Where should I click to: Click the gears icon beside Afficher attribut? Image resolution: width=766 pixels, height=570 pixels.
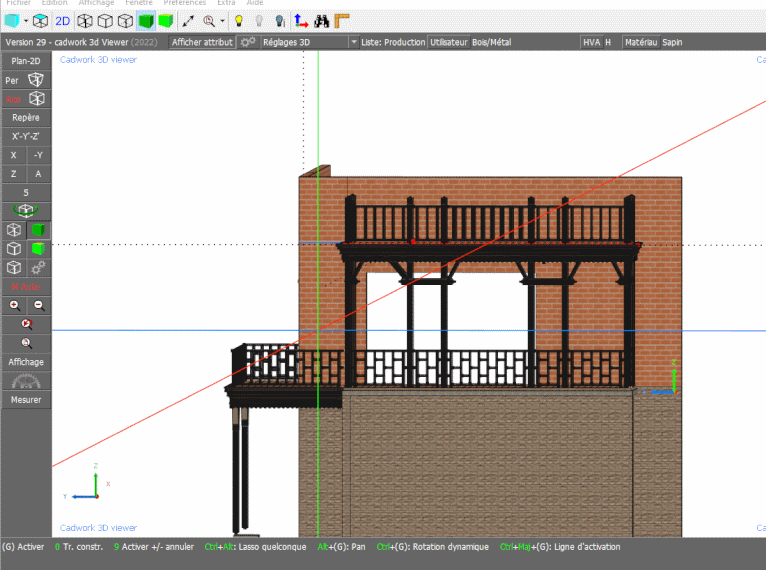coord(248,42)
